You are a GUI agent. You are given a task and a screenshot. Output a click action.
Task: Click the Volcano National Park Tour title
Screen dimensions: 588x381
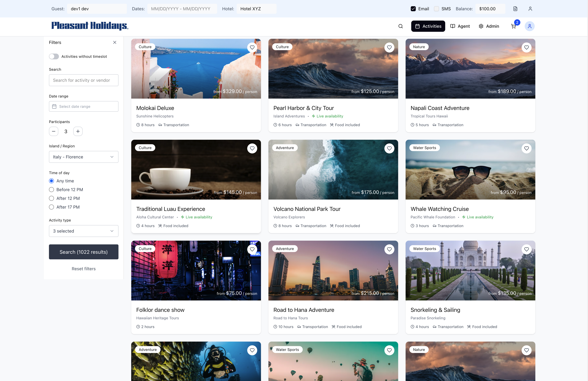307,209
